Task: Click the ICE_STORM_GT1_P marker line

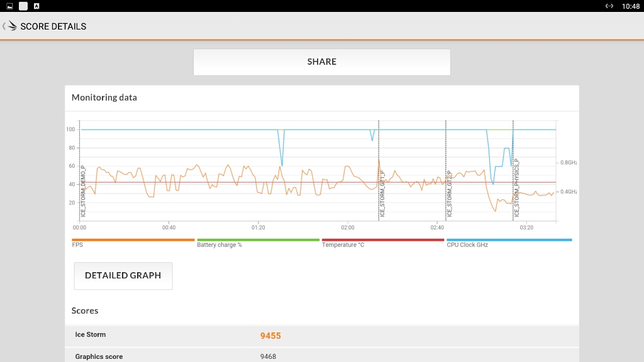Action: pos(379,170)
